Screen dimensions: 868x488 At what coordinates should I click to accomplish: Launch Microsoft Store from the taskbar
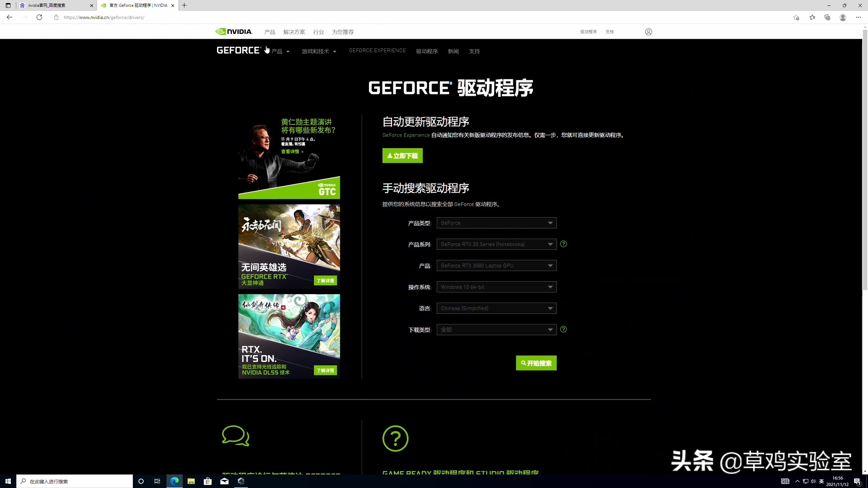(x=208, y=481)
